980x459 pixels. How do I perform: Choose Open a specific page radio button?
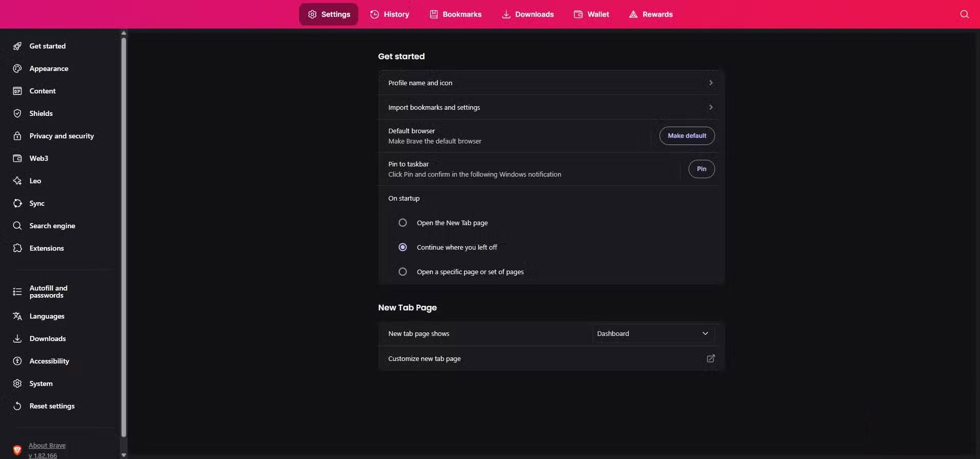(403, 272)
